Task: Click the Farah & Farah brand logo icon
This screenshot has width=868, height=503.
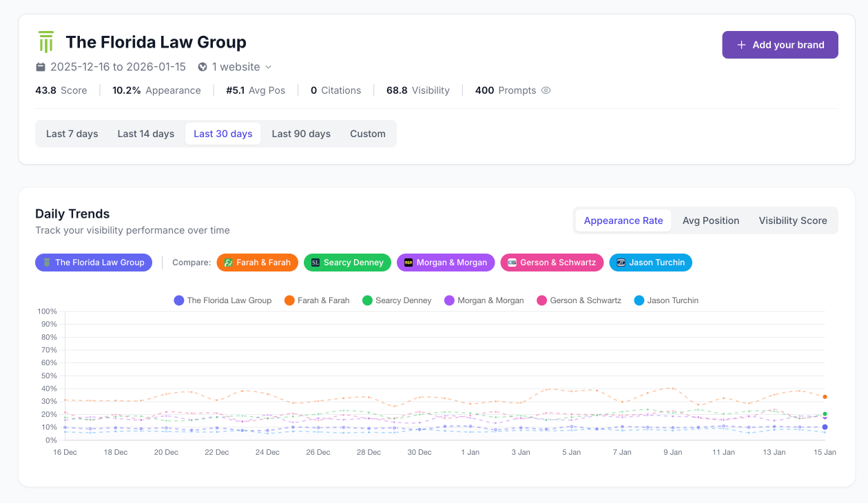Action: tap(227, 263)
